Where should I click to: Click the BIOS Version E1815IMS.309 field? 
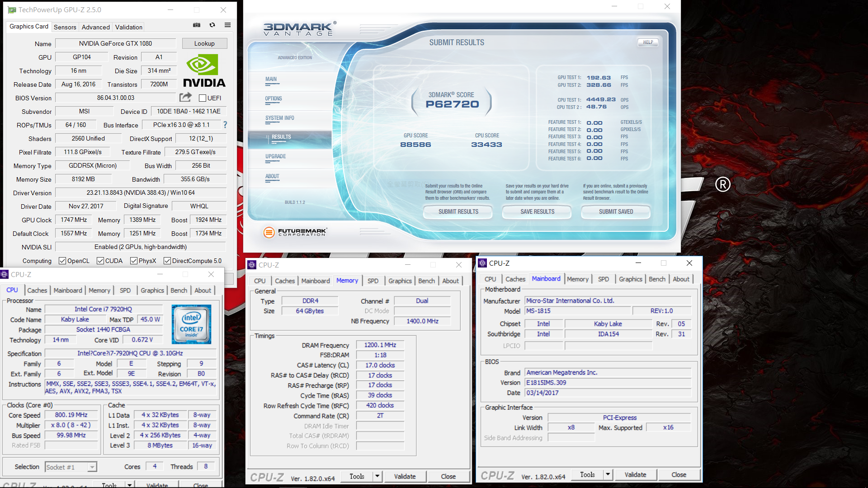point(608,382)
